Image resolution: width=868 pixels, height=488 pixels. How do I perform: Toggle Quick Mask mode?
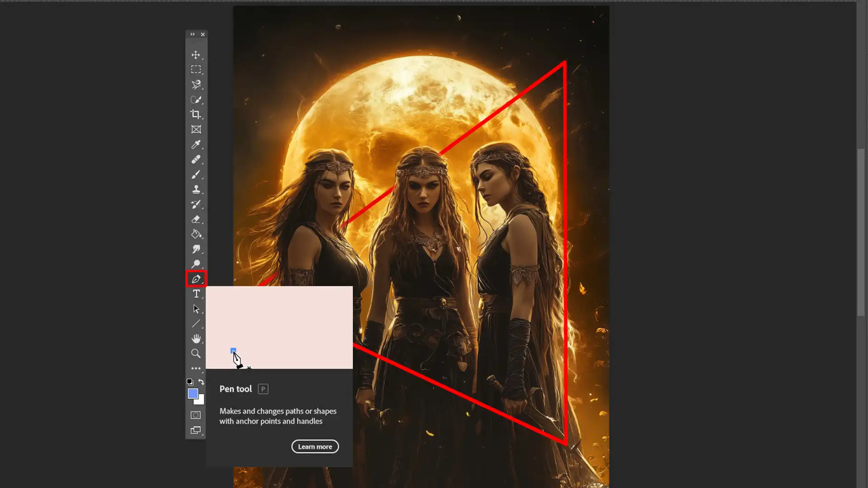196,415
